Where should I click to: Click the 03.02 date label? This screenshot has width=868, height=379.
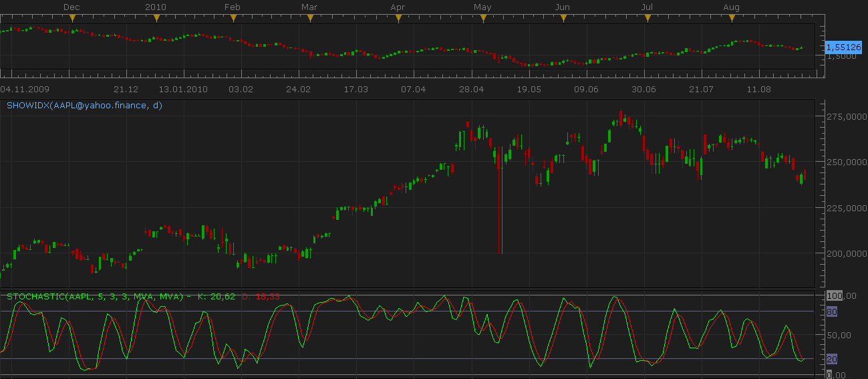click(x=241, y=89)
